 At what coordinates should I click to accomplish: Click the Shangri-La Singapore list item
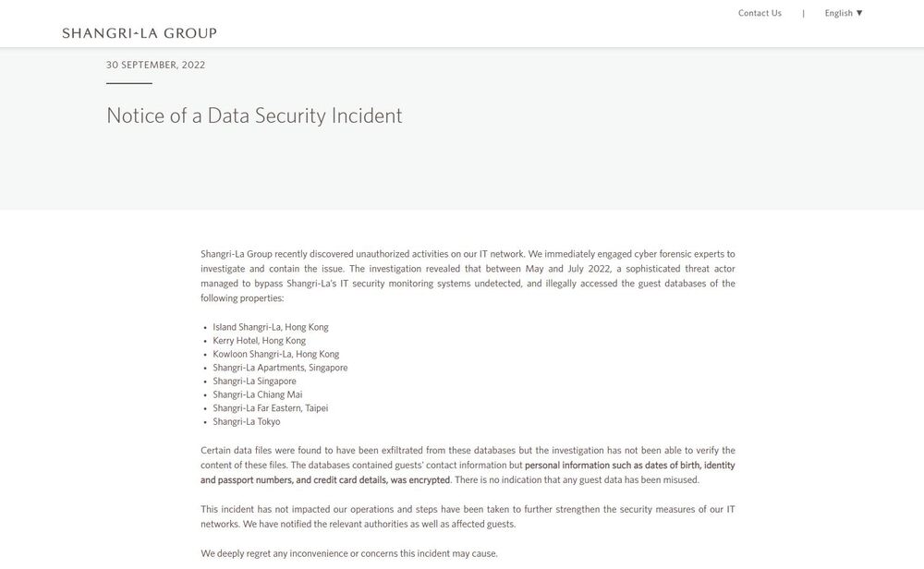[254, 381]
